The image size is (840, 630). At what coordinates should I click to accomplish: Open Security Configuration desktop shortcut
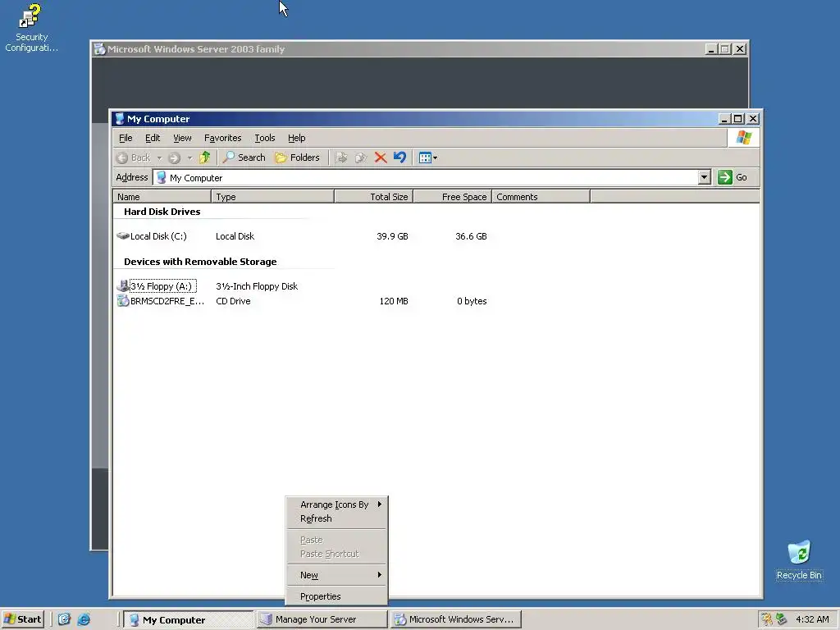point(31,28)
